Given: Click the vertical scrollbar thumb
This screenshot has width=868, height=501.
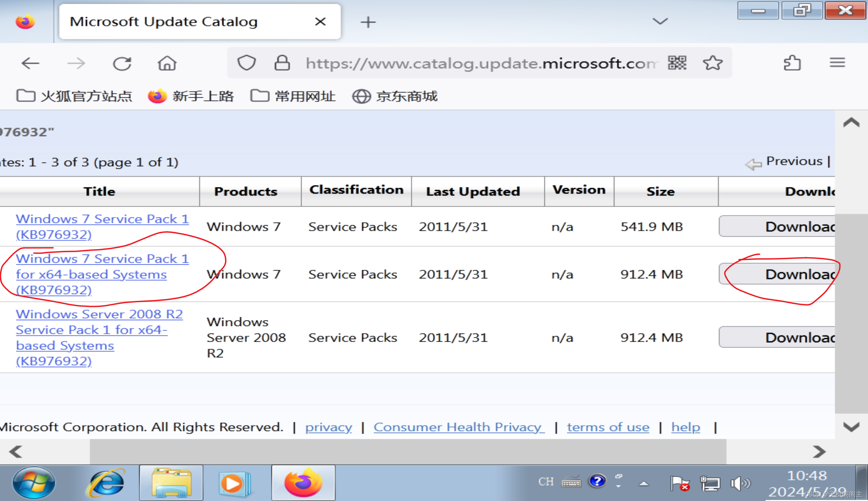Looking at the screenshot, I should (851, 313).
